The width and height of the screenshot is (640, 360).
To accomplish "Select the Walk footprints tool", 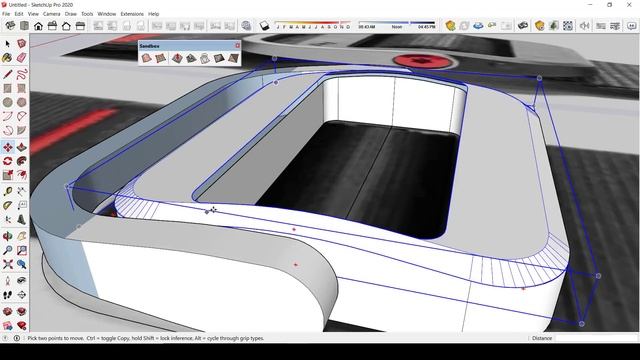I will pyautogui.click(x=7, y=295).
